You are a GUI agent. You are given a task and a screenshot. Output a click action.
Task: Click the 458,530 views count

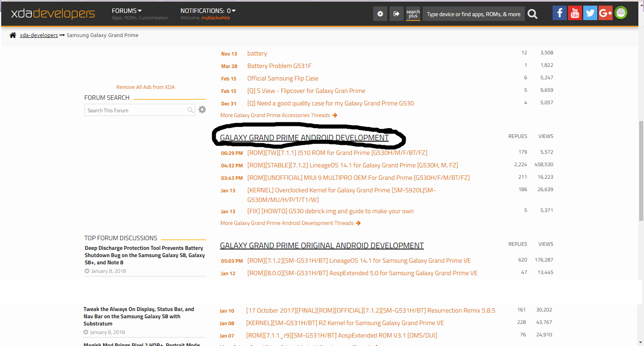[x=544, y=165]
